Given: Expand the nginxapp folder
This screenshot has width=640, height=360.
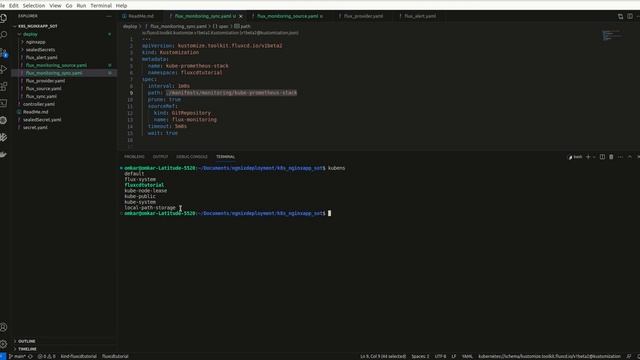Looking at the screenshot, I should [x=36, y=42].
